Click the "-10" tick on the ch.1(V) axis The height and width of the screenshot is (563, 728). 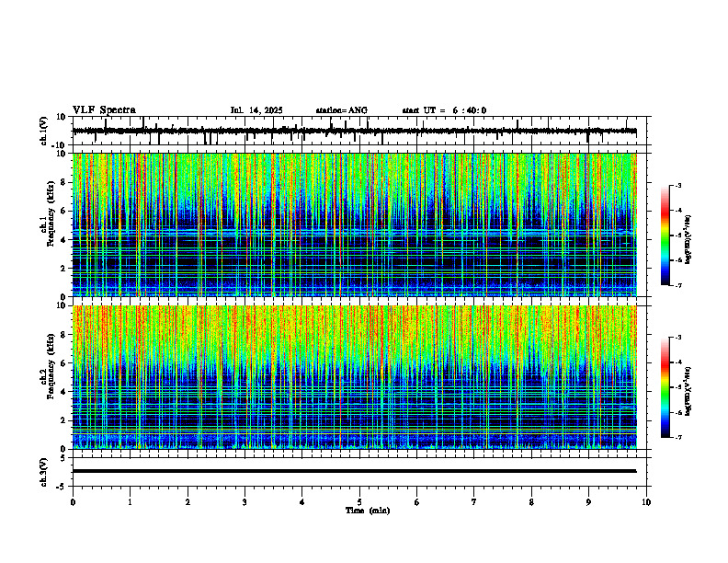[x=60, y=145]
